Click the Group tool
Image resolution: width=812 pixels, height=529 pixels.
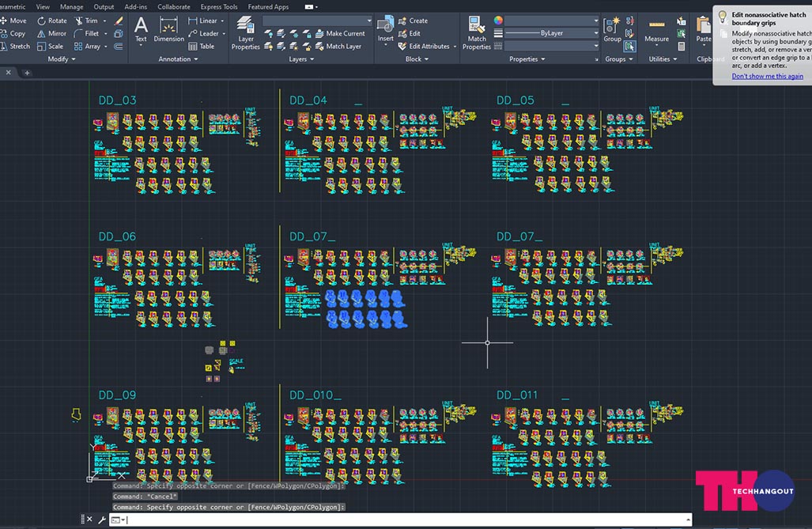click(612, 29)
